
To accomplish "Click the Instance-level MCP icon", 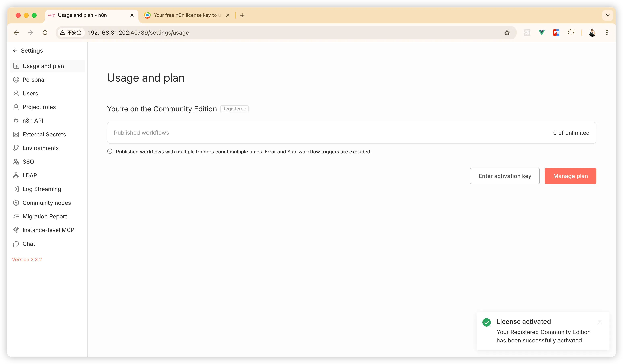I will click(16, 230).
